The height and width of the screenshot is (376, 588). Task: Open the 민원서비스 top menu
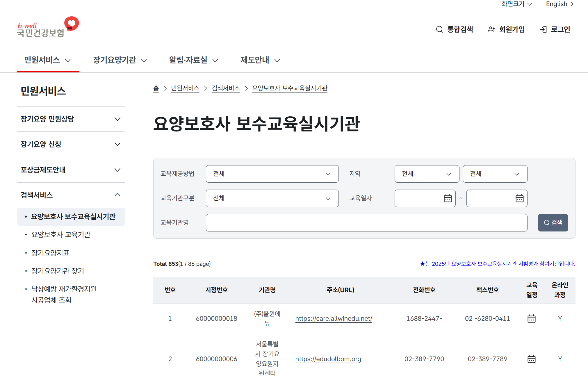click(48, 60)
